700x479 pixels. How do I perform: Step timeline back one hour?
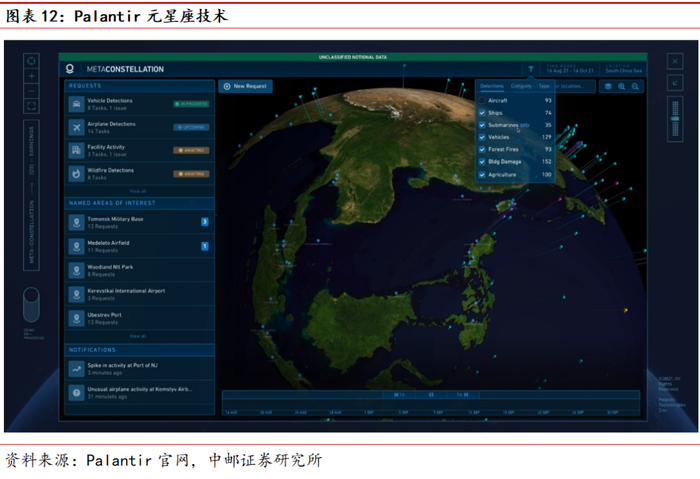click(x=399, y=395)
